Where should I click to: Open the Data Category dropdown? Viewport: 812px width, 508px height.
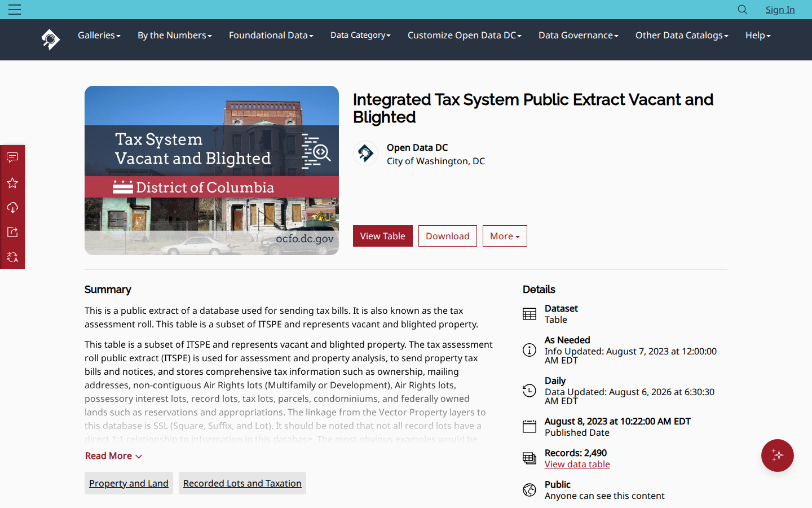tap(360, 35)
